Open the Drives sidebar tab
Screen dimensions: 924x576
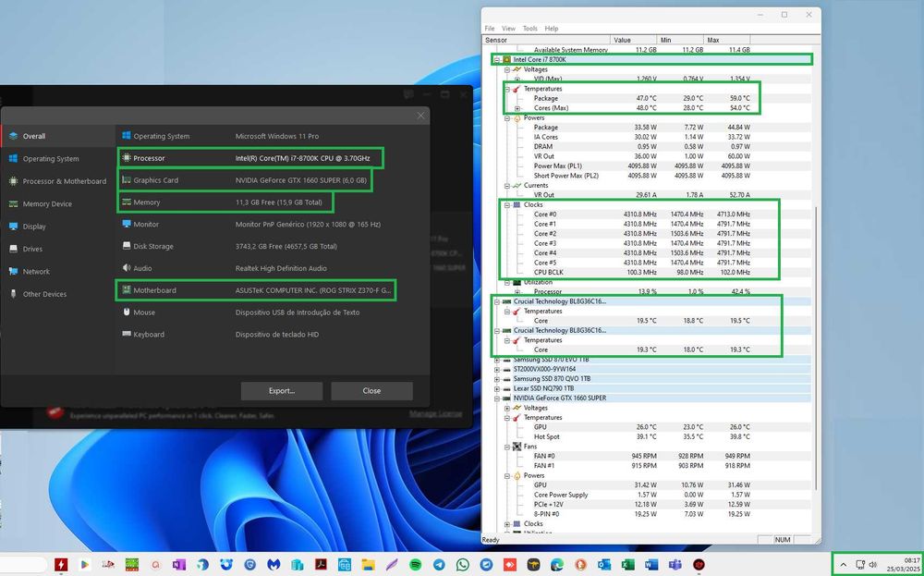coord(57,249)
